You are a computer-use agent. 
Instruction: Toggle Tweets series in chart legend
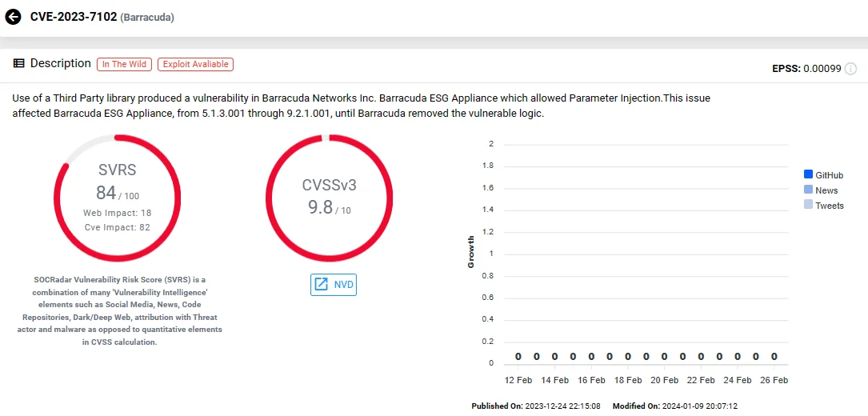(x=808, y=205)
